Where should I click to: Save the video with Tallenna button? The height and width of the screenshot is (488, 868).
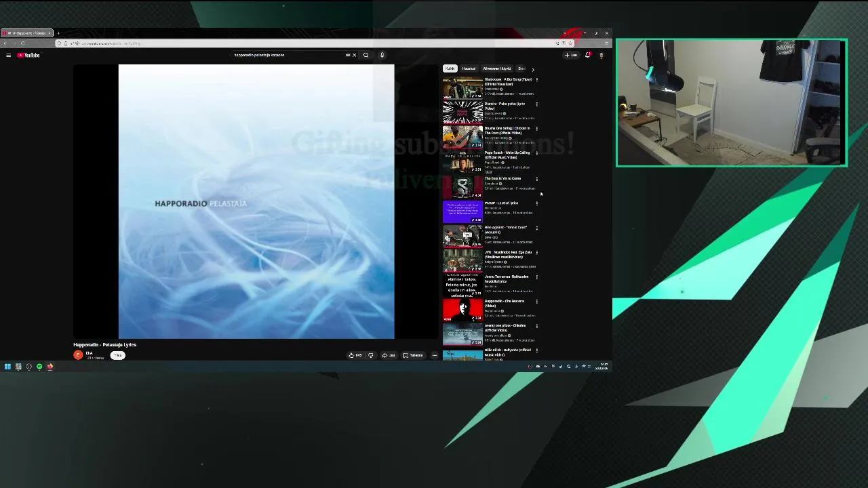click(x=413, y=355)
